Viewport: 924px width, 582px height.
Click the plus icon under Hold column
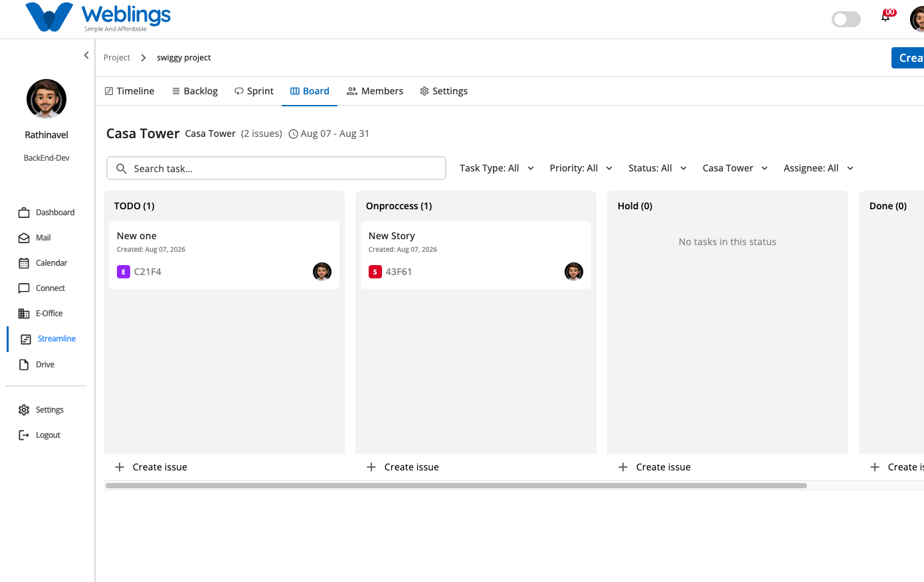(623, 467)
